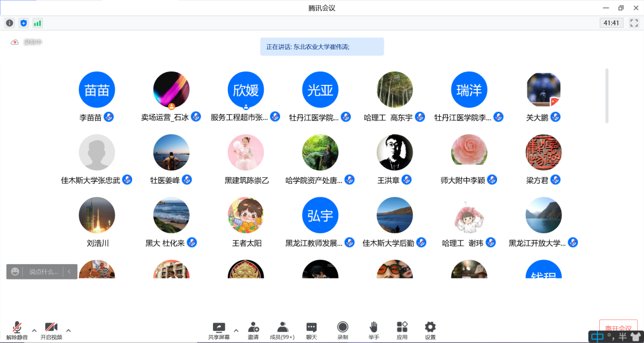This screenshot has height=343, width=644.
Task: Click the red 离开会议 leave button
Action: pos(618,328)
